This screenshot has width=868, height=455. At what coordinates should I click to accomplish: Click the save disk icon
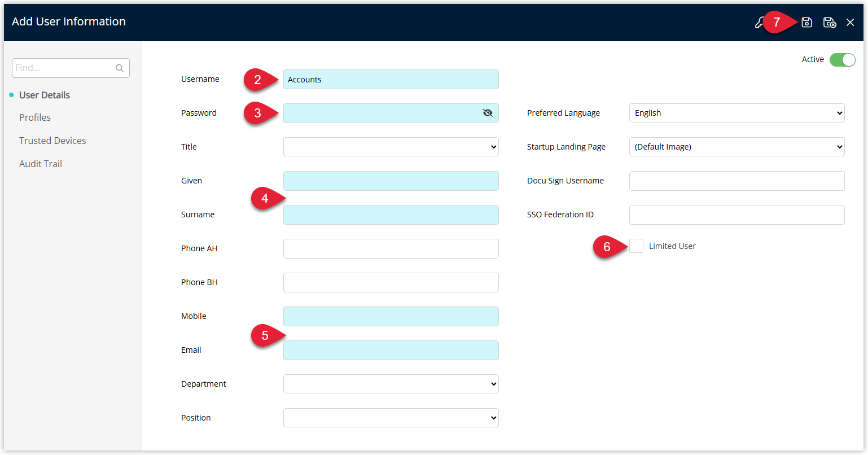coord(806,23)
